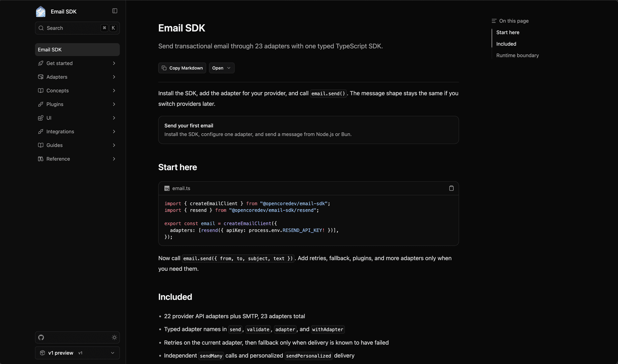Open the Send your first email card

click(308, 130)
